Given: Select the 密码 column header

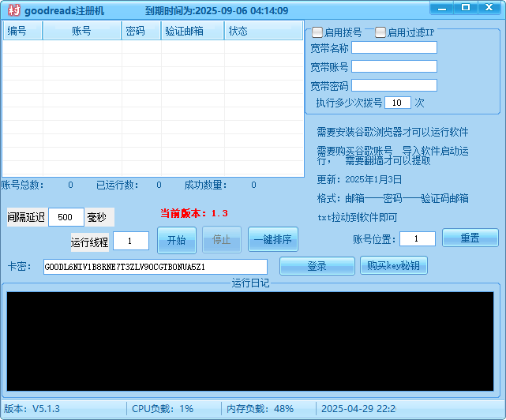Looking at the screenshot, I should 141,31.
